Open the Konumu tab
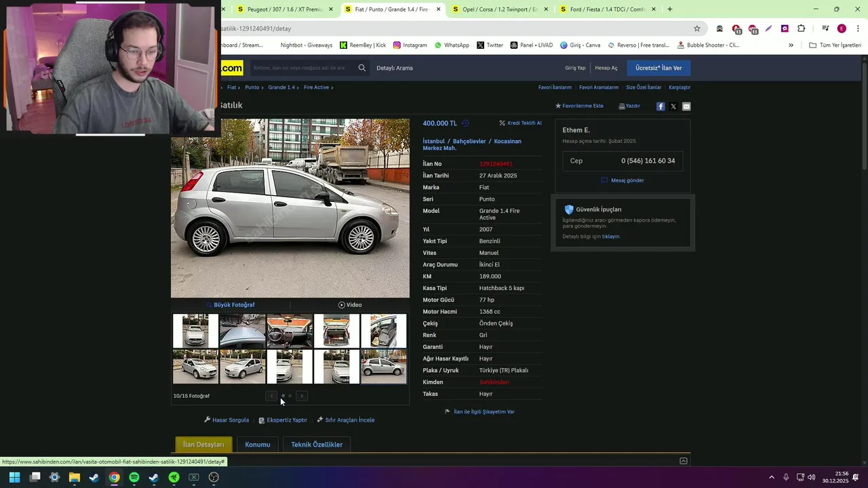This screenshot has width=868, height=488. click(258, 445)
